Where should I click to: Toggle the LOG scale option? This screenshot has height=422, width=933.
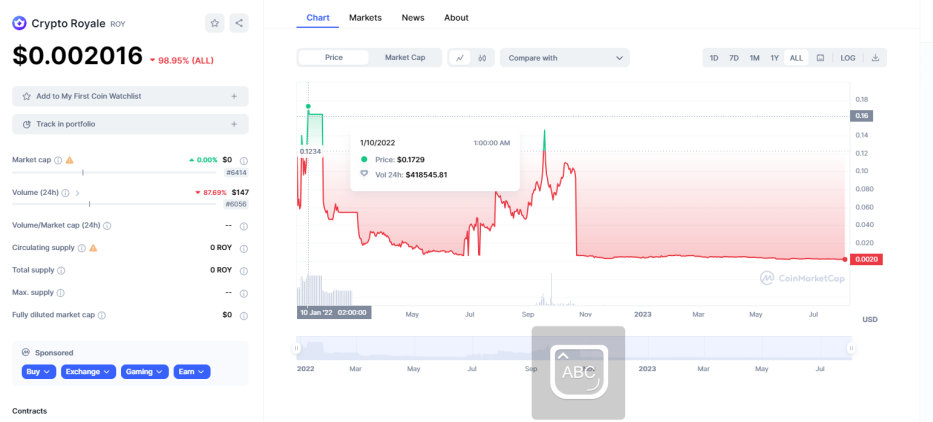[848, 58]
